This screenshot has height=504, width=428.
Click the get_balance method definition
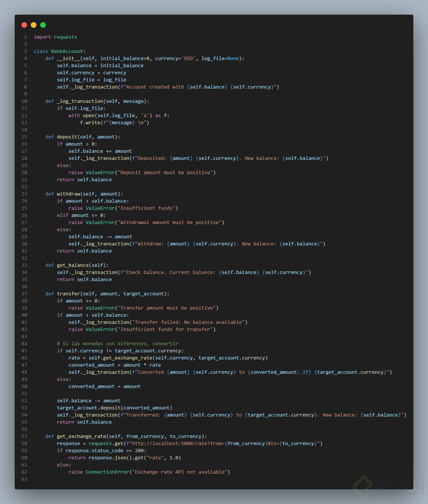coord(72,265)
